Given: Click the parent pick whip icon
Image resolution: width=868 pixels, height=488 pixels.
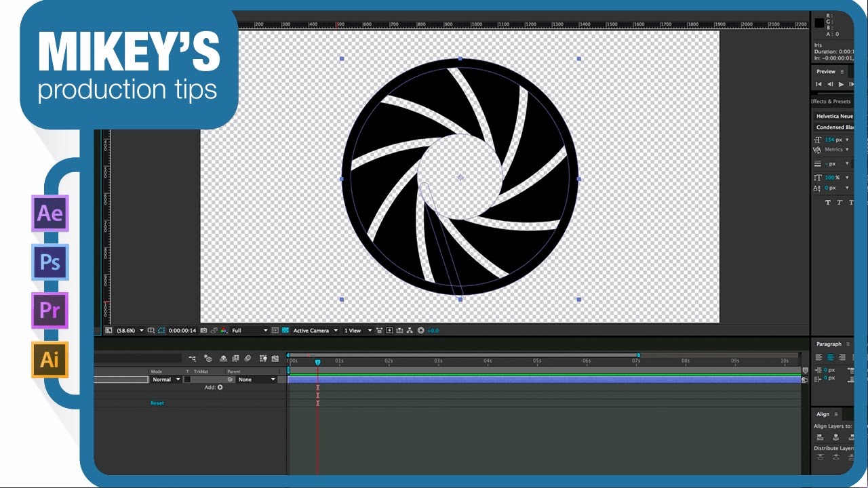Looking at the screenshot, I should tap(230, 380).
